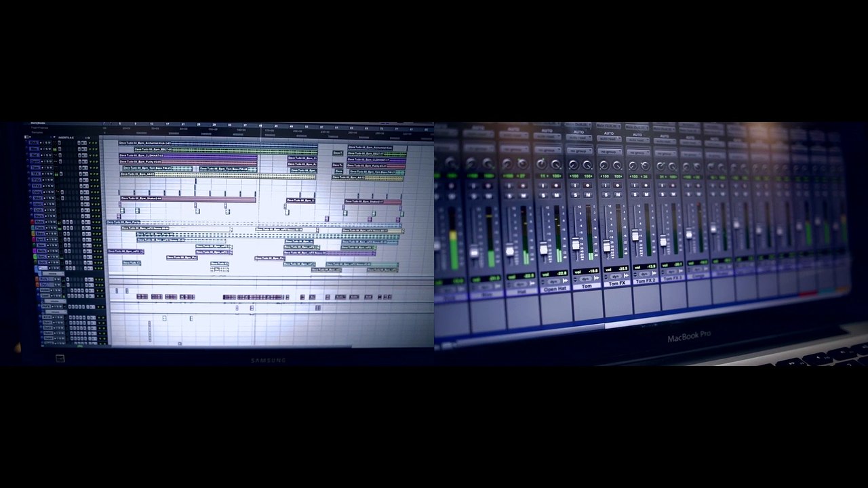Open the 'auto read' mode selector on Tom
Viewport: 868px width, 488px height.
tap(579, 138)
